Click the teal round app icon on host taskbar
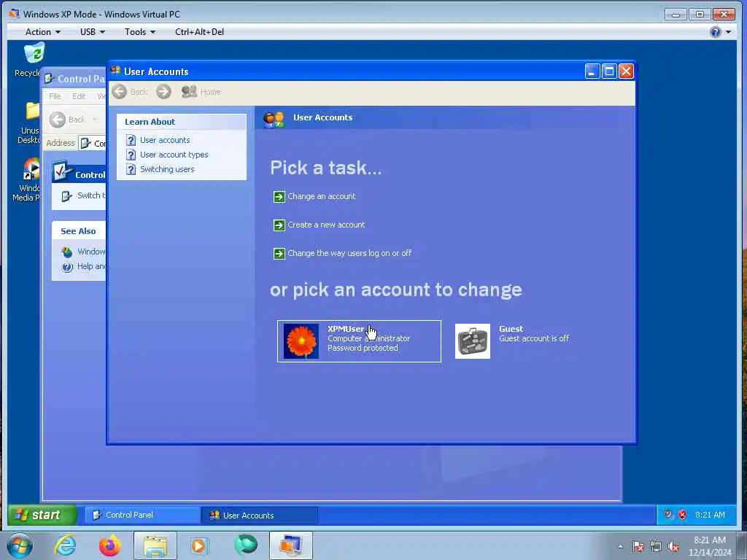The image size is (747, 560). pos(246,545)
